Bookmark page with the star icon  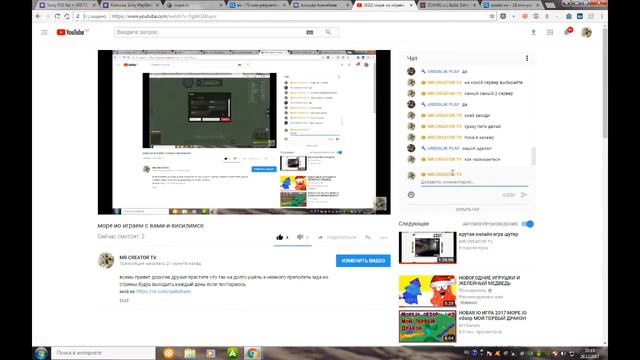pos(492,16)
